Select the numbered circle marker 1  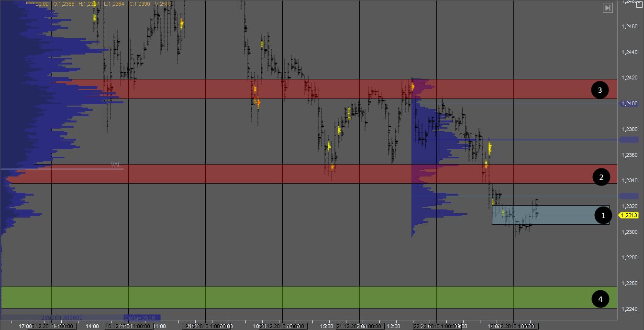(603, 215)
